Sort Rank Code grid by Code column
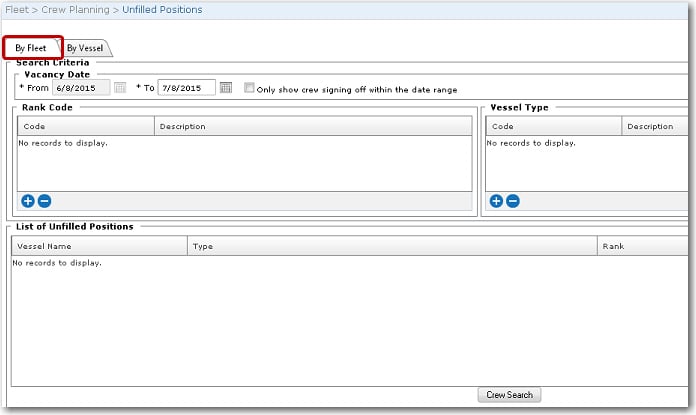Viewport: 696px width, 415px height. coord(34,127)
